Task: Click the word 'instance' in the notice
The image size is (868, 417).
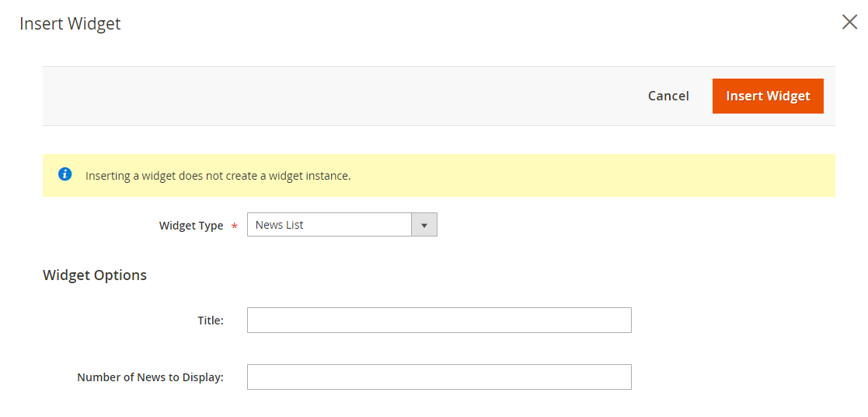Action: click(329, 177)
